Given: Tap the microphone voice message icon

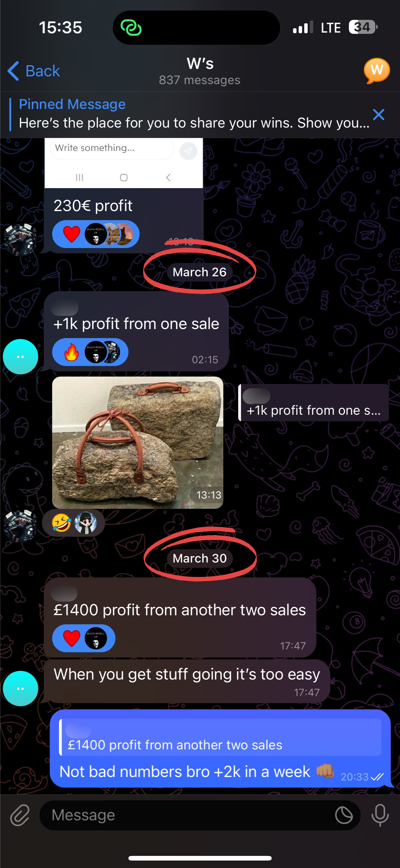Looking at the screenshot, I should click(380, 815).
